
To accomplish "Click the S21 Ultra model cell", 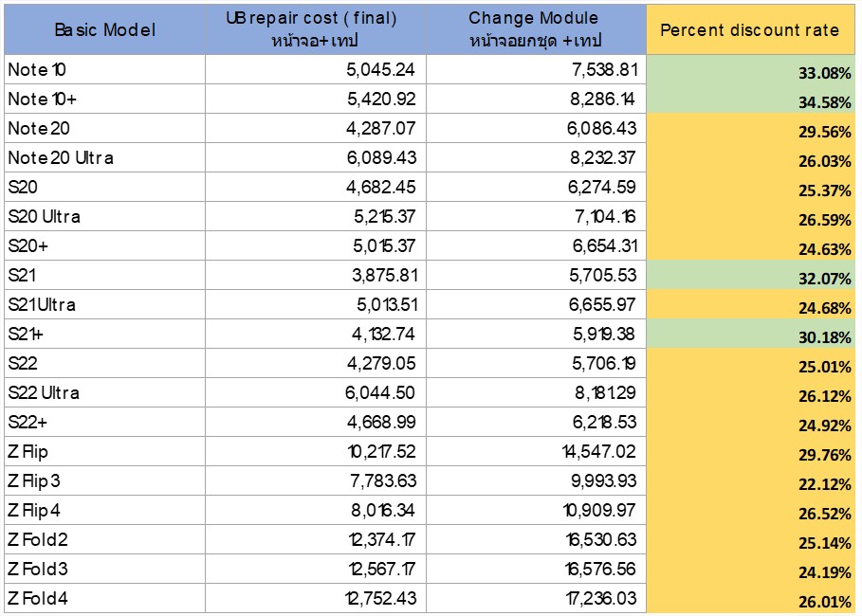I will click(x=104, y=304).
